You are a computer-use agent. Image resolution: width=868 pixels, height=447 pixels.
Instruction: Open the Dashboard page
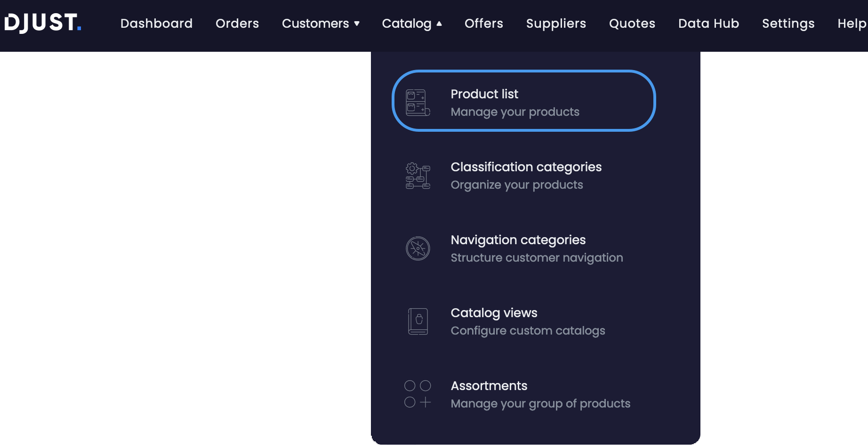coord(156,23)
